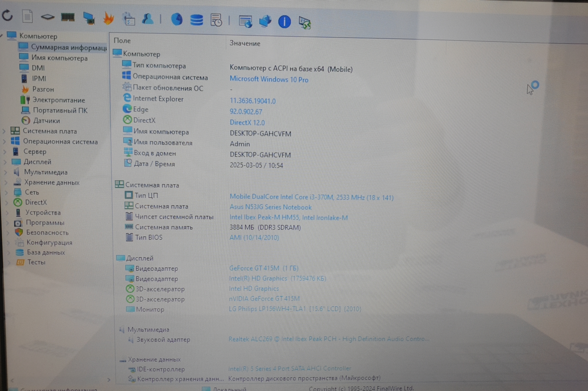Expand the Устройства tree node
The image size is (588, 391).
(x=8, y=213)
